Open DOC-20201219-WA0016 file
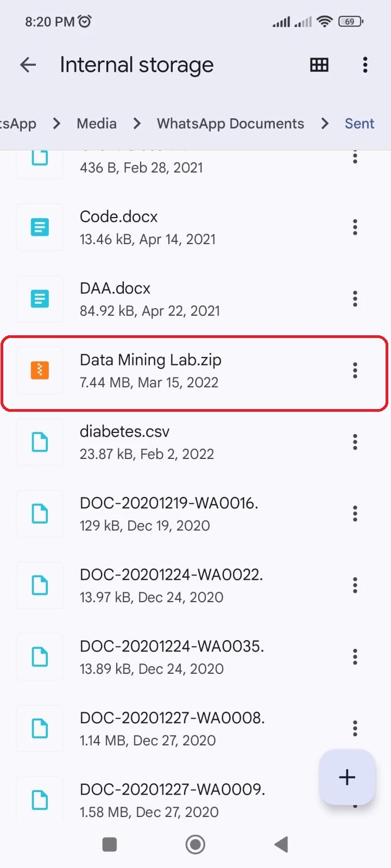Viewport: 391px width, 868px height. [169, 513]
